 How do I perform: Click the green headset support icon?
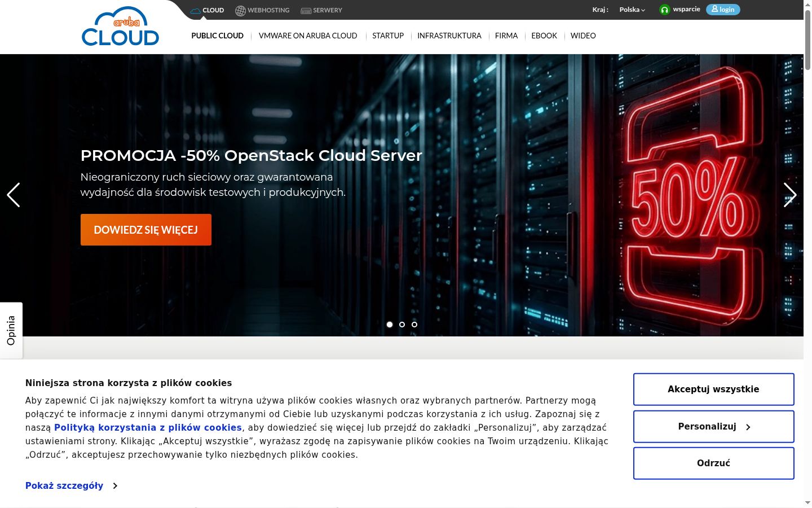click(665, 10)
